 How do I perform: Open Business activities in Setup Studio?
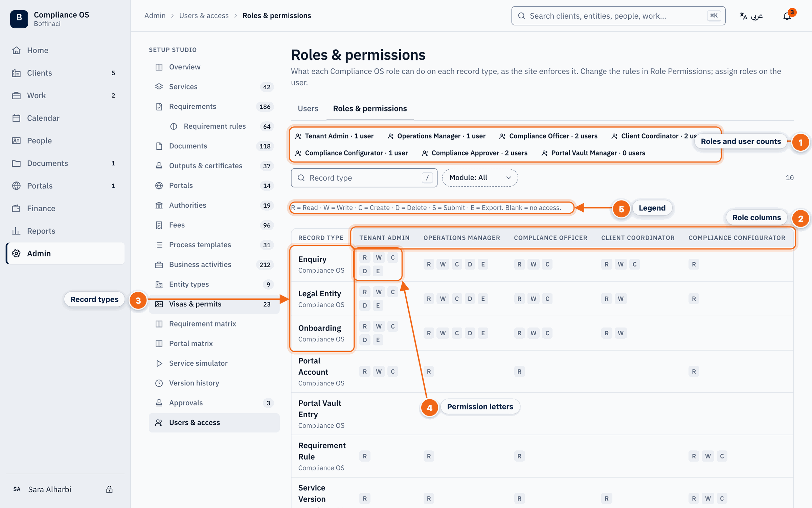(214, 264)
